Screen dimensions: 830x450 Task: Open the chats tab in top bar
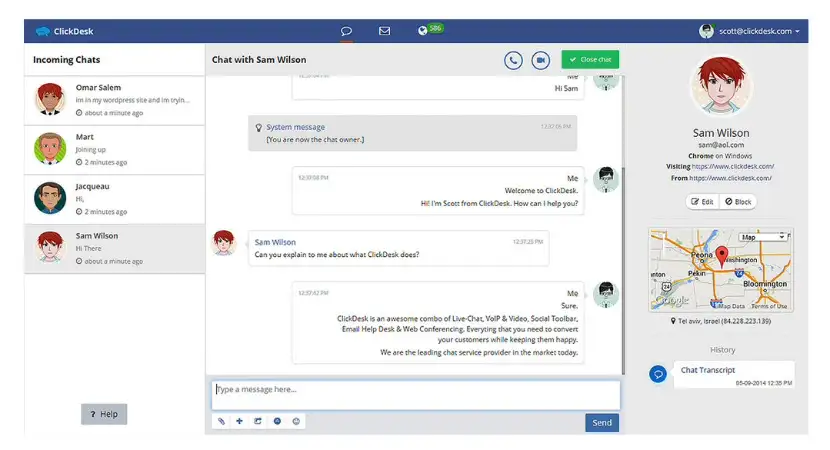click(x=346, y=31)
